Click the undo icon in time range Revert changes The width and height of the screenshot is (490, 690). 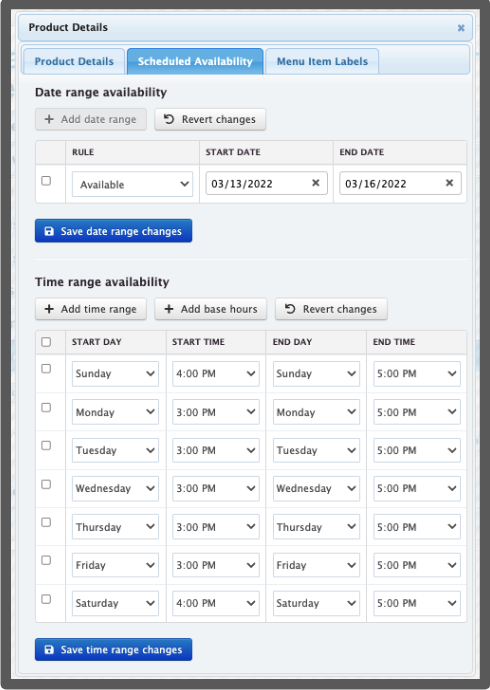(290, 309)
